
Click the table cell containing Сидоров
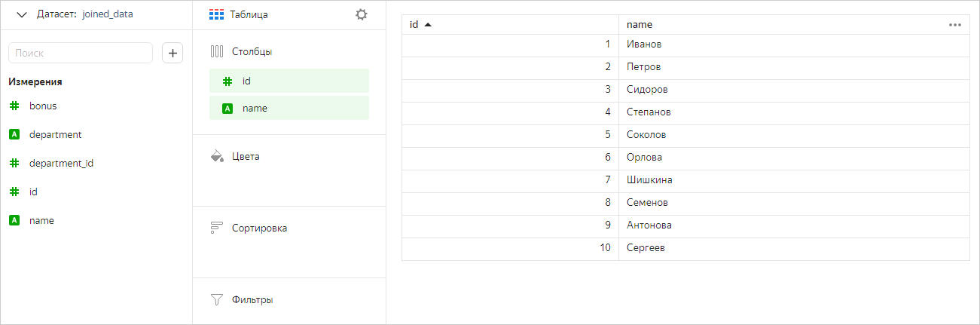[647, 90]
